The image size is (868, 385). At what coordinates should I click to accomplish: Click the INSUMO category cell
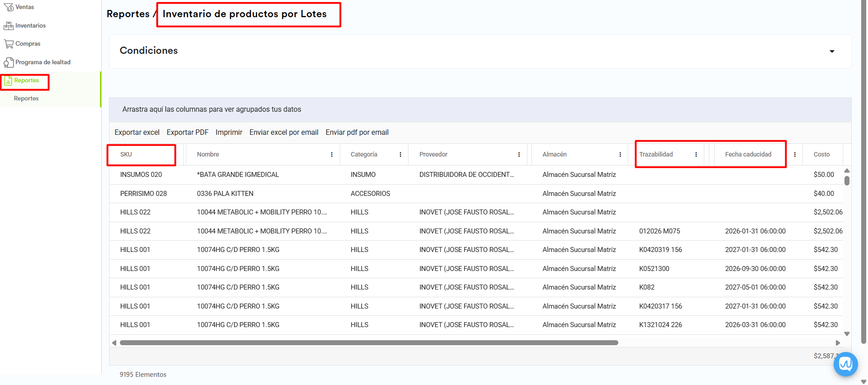tap(363, 175)
